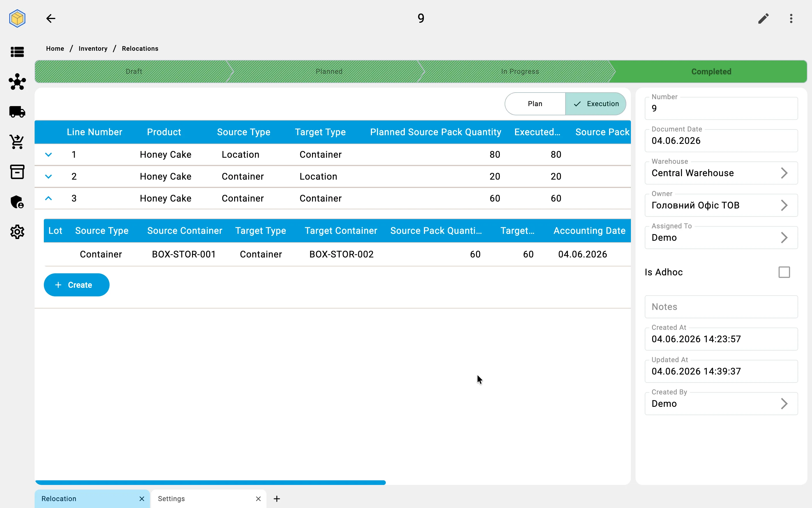Select the Execution view toggle
Screen dimensions: 812x508
[x=596, y=104]
